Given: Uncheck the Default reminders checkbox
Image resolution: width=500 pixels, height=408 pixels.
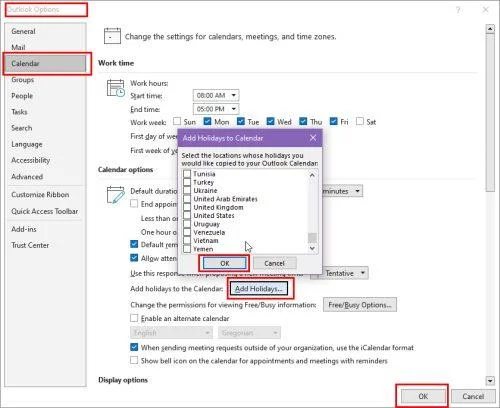Looking at the screenshot, I should [134, 244].
